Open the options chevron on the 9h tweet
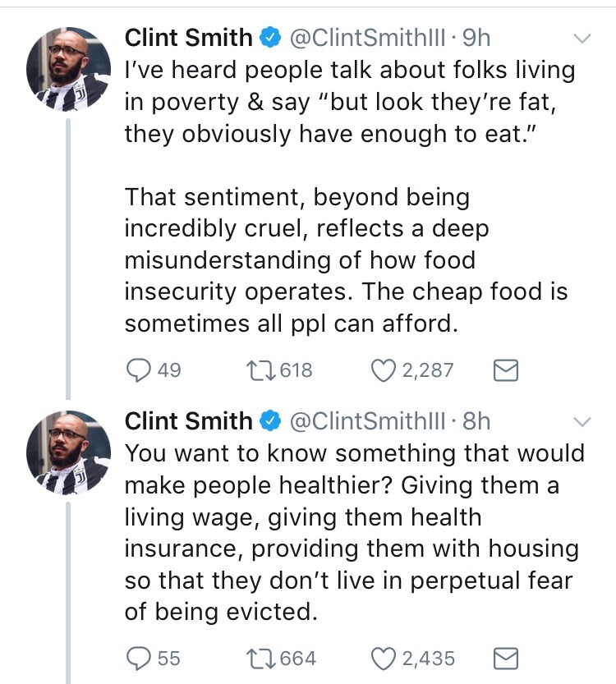This screenshot has height=684, width=616. [x=582, y=38]
